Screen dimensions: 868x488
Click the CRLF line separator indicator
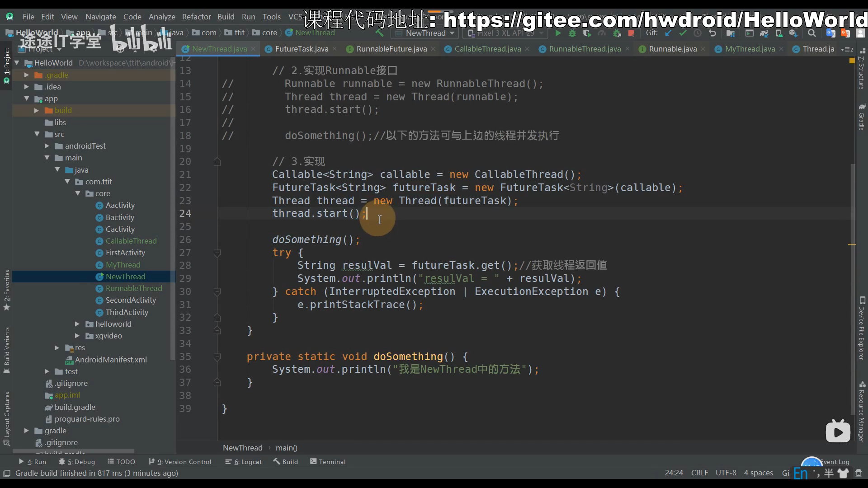point(699,473)
